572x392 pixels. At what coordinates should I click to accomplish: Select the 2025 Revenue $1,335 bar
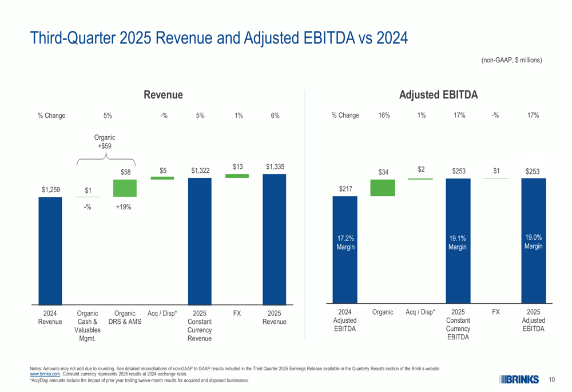coord(274,239)
